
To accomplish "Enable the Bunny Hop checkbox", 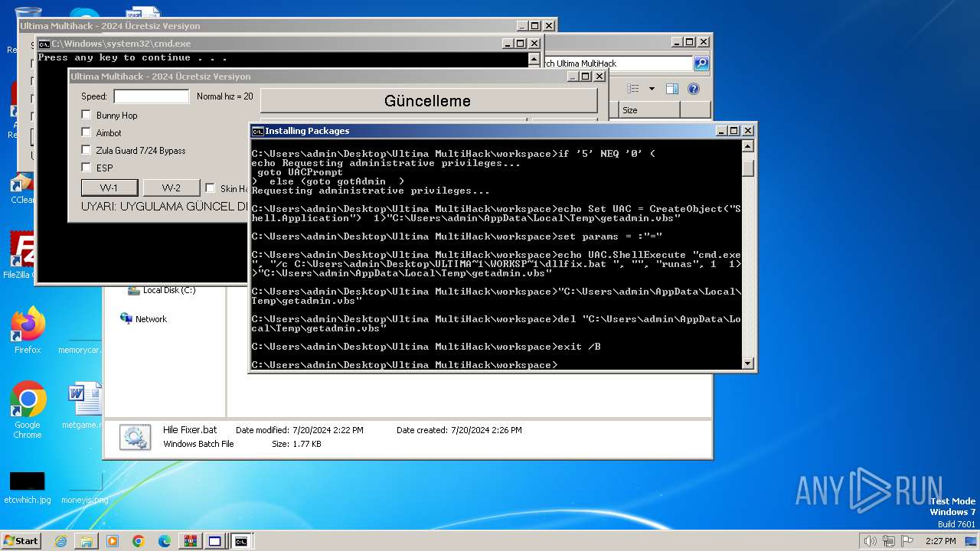I will [x=87, y=115].
